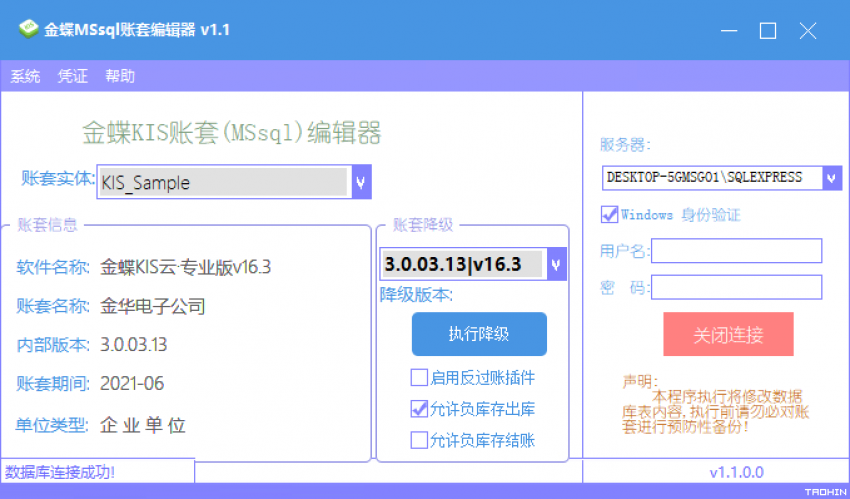This screenshot has height=499, width=850.
Task: Click the 企业单位 unit type value
Action: (x=143, y=425)
